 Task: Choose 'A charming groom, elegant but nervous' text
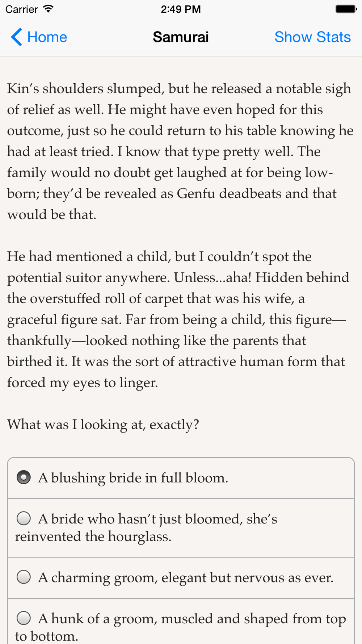(x=186, y=578)
